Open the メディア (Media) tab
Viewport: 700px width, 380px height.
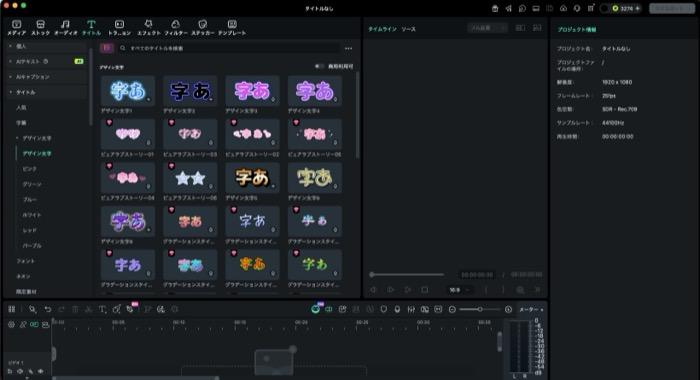tap(17, 28)
